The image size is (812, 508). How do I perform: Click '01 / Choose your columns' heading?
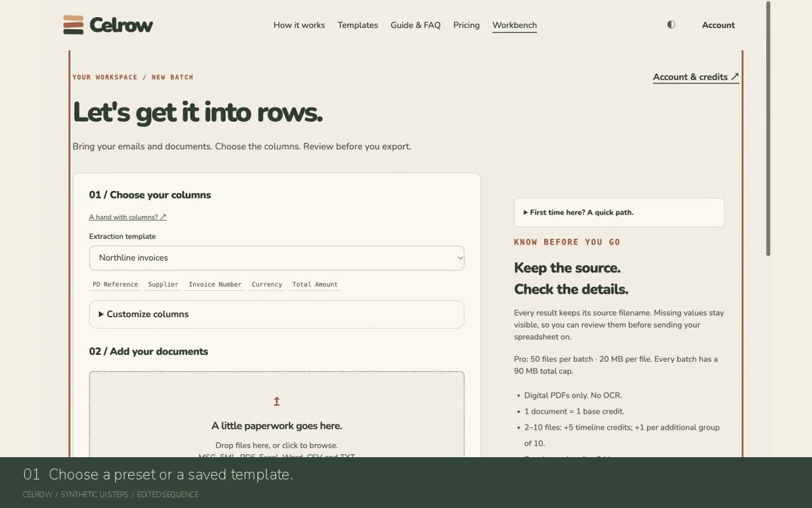[150, 195]
